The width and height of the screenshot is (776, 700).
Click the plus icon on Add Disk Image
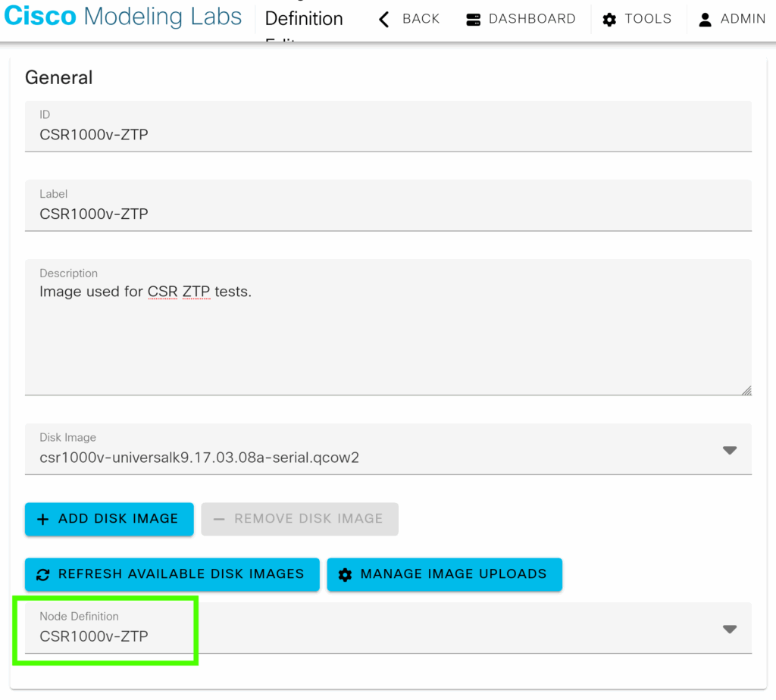tap(43, 519)
